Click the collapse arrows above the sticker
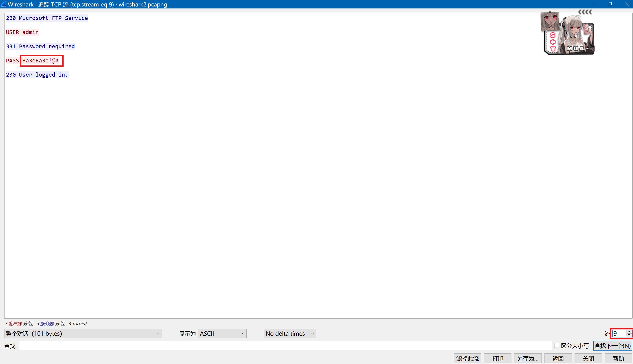 pyautogui.click(x=585, y=12)
